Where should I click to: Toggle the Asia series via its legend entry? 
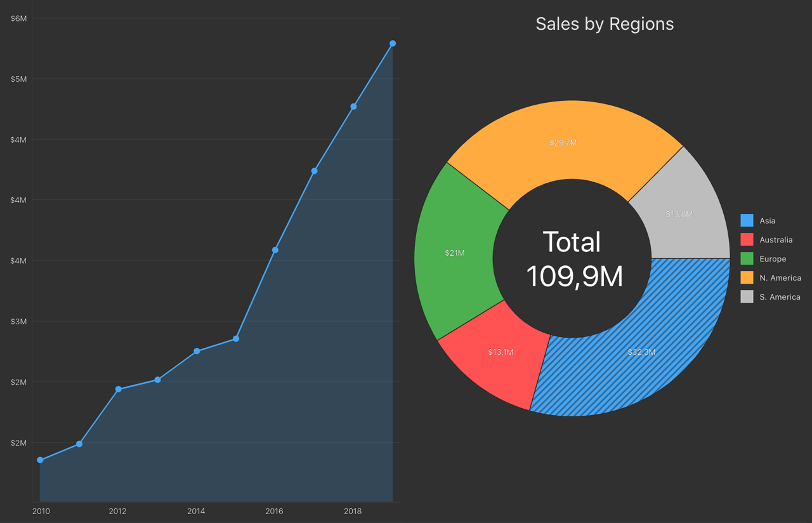[x=767, y=220]
